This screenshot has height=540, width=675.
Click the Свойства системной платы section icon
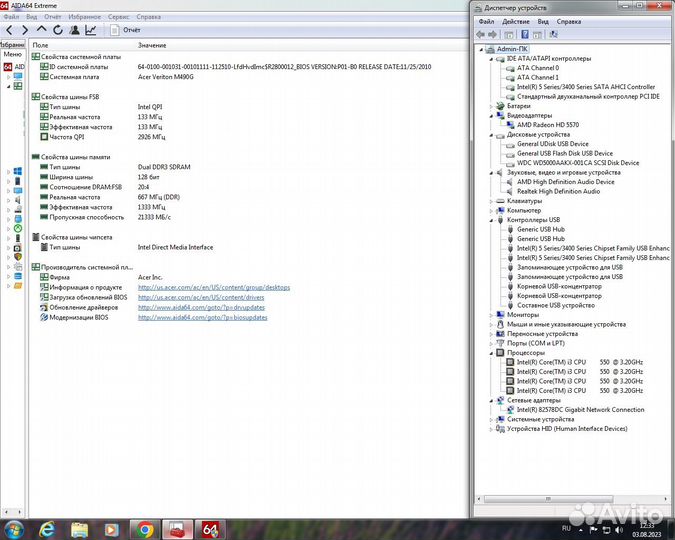pyautogui.click(x=36, y=57)
